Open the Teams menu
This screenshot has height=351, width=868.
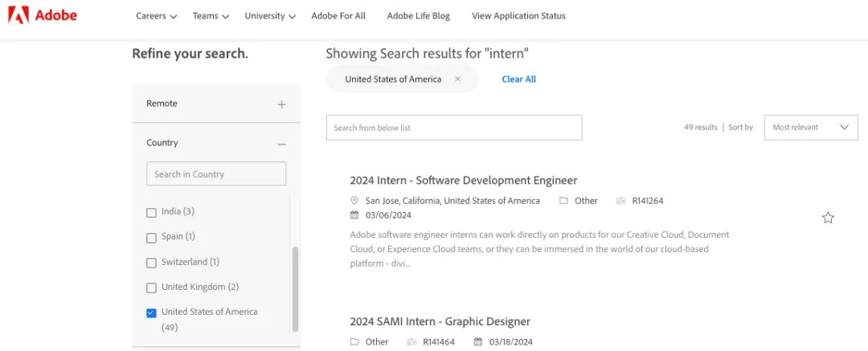pos(211,16)
